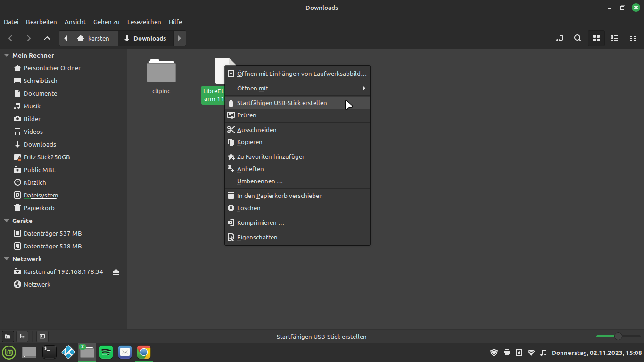Open the Hilfe menu
This screenshot has height=362, width=644.
[175, 22]
